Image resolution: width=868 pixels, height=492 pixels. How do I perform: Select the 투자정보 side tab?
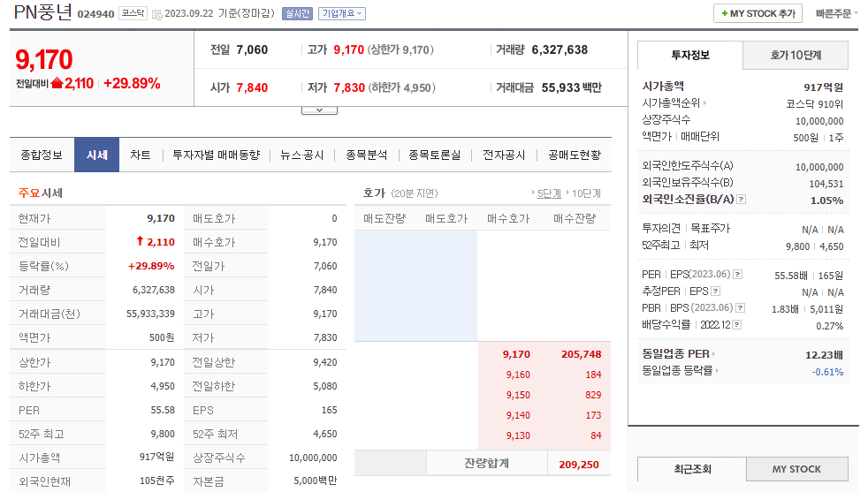690,55
